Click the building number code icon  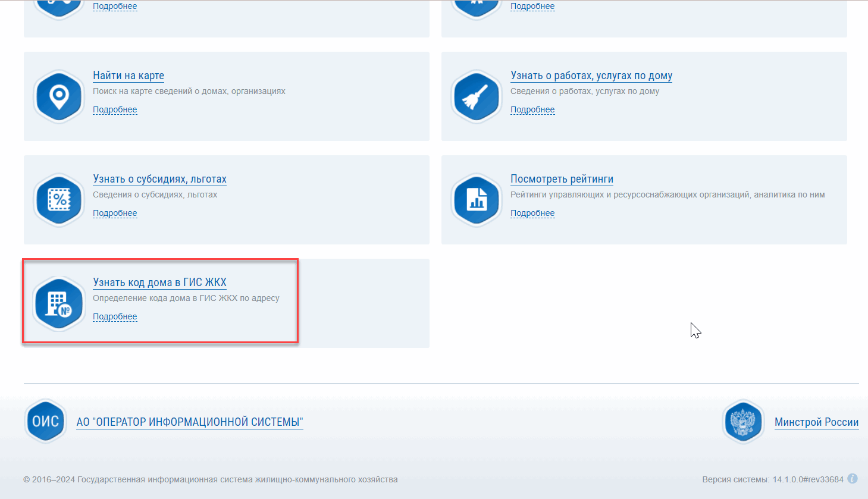tap(58, 303)
